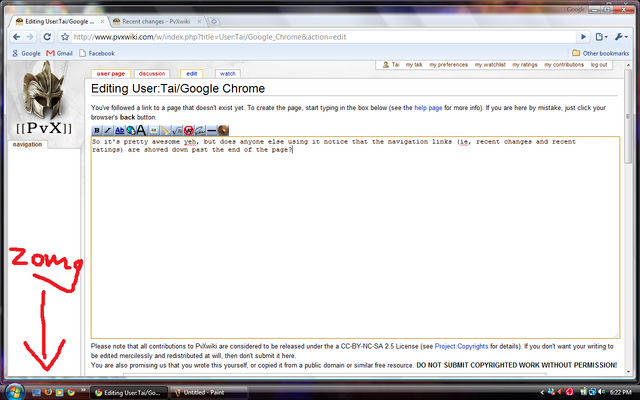Go back using the browser back arrow
This screenshot has width=640, height=400.
16,37
